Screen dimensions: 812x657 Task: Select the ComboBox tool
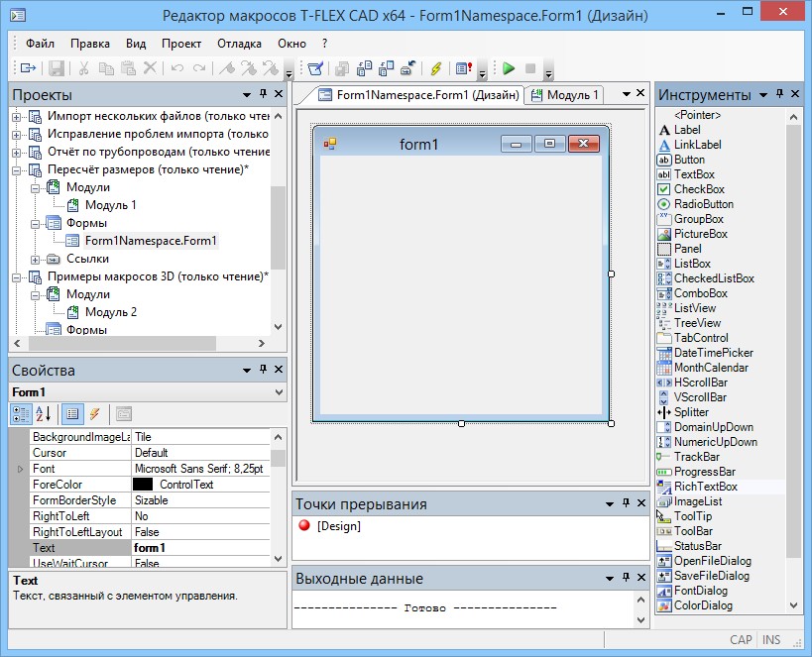pos(701,293)
